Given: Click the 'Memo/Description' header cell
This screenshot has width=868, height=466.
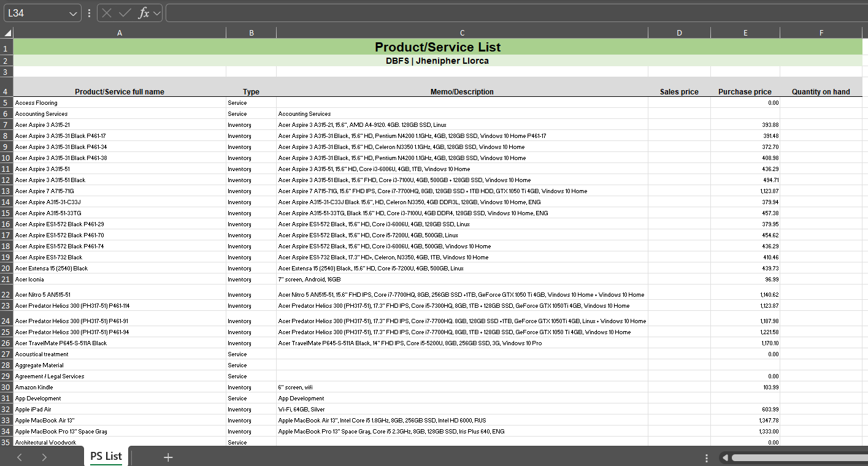Looking at the screenshot, I should point(462,87).
